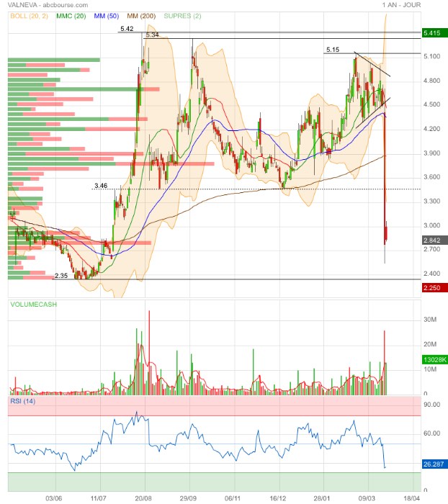This screenshot has width=448, height=504.
Task: Click the 11/07 date axis label
Action: (99, 498)
